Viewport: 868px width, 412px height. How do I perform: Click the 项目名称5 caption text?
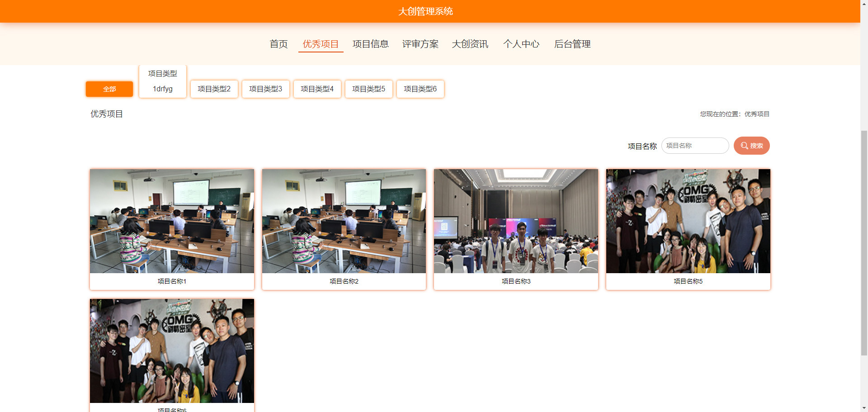click(688, 281)
